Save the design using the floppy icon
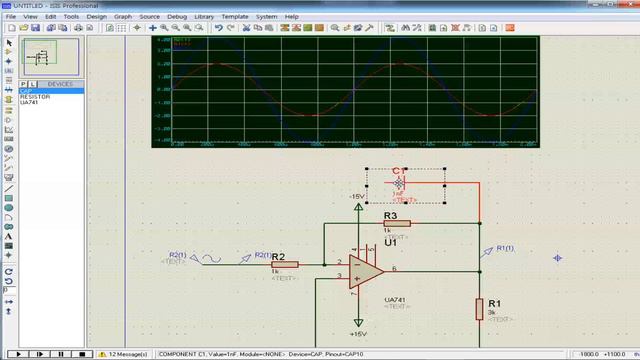This screenshot has width=640, height=360. tap(36, 28)
